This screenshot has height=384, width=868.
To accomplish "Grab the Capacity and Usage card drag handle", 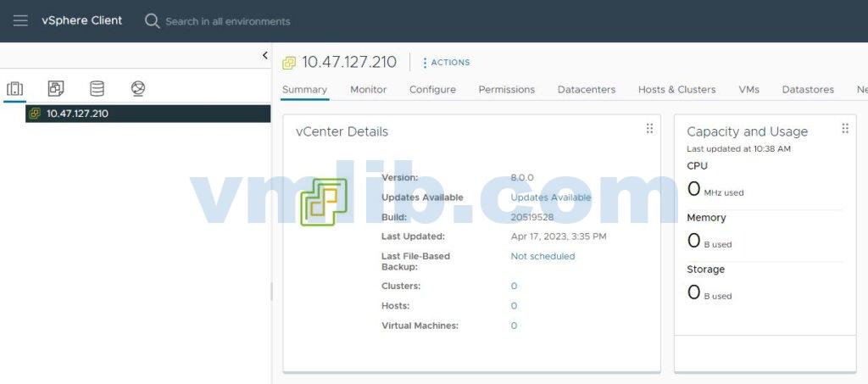I will tap(845, 128).
